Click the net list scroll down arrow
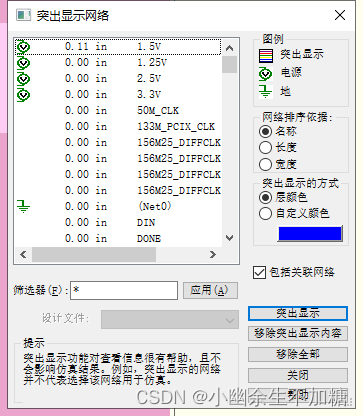 [229, 238]
